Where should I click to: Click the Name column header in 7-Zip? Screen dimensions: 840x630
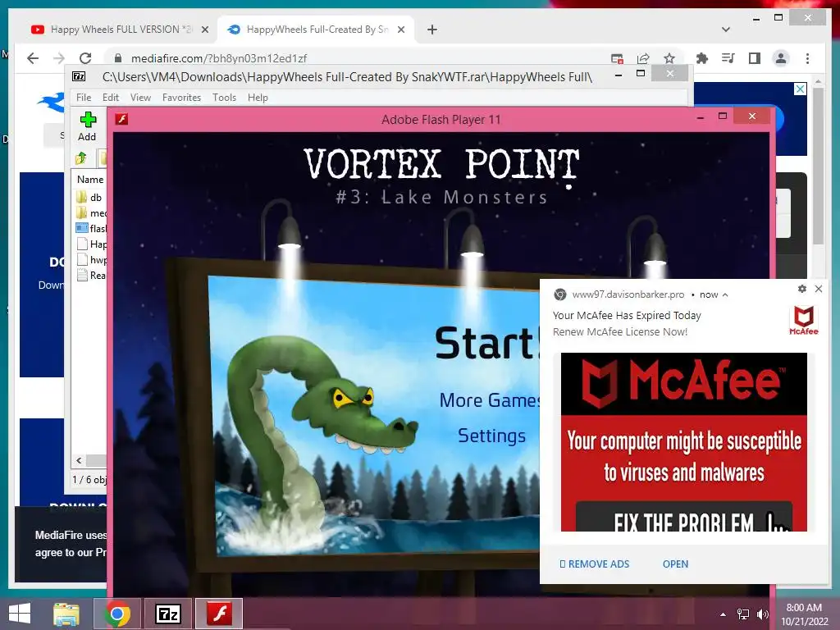click(90, 180)
